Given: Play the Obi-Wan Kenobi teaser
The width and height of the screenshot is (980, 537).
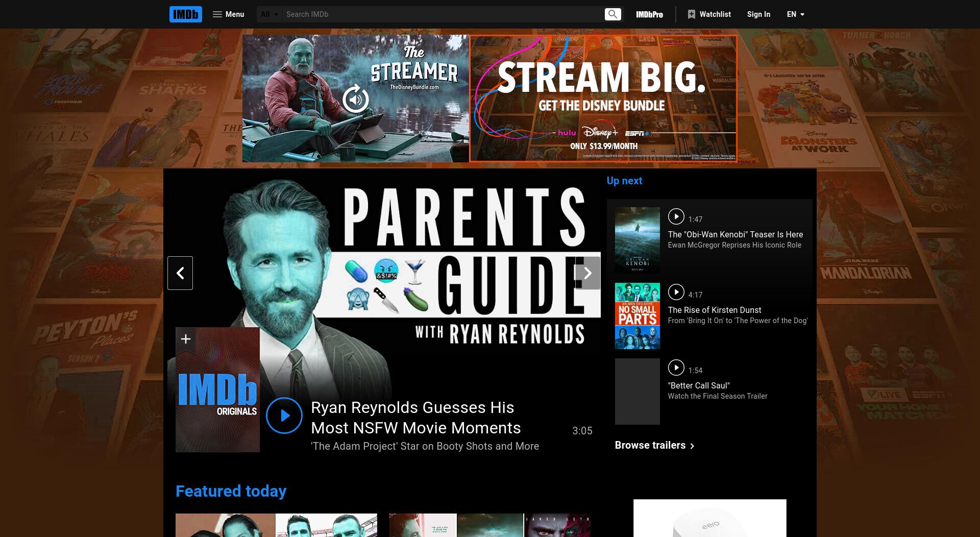Looking at the screenshot, I should coord(676,216).
